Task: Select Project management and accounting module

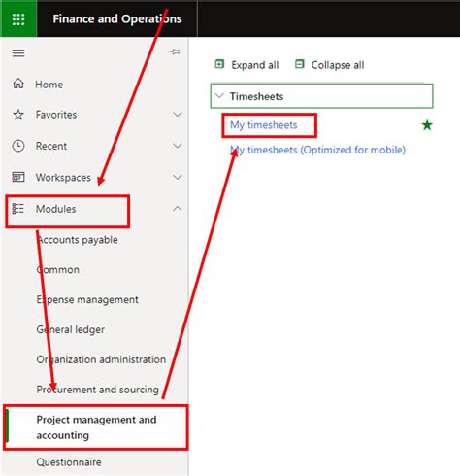Action: click(x=96, y=427)
